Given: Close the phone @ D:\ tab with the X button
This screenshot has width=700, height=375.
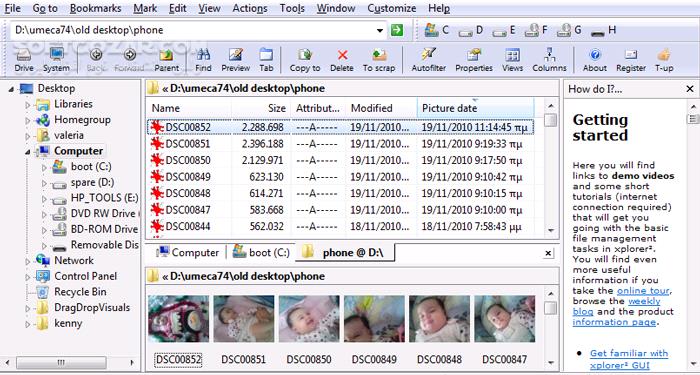Looking at the screenshot, I should (549, 254).
